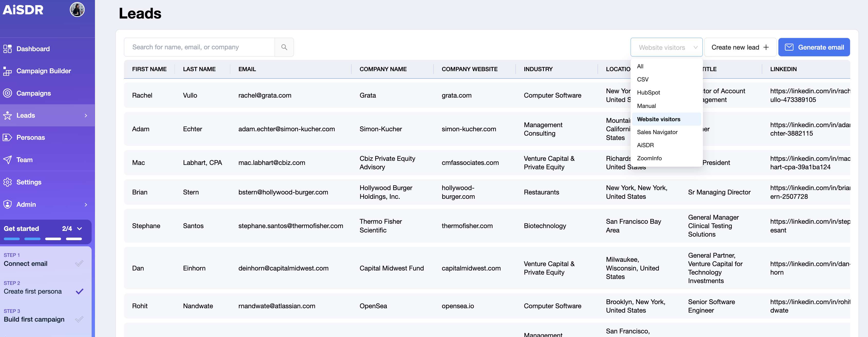Click rnandwate@atlassian.com email cell

277,306
